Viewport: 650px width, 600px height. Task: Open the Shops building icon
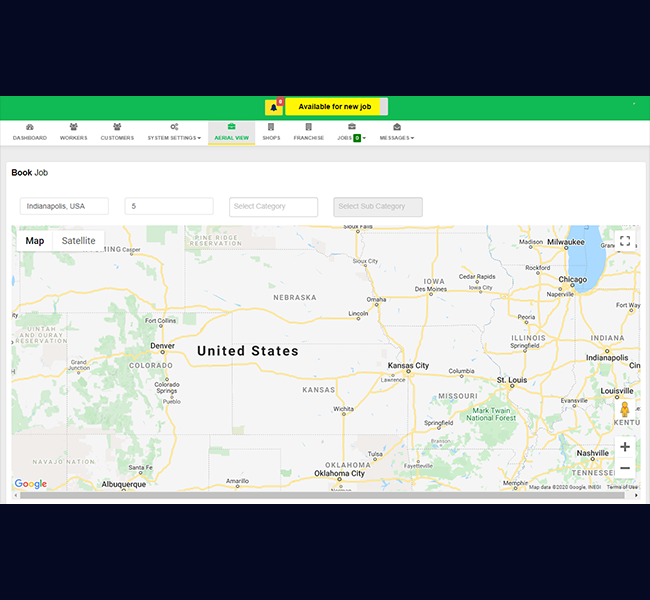point(271,126)
